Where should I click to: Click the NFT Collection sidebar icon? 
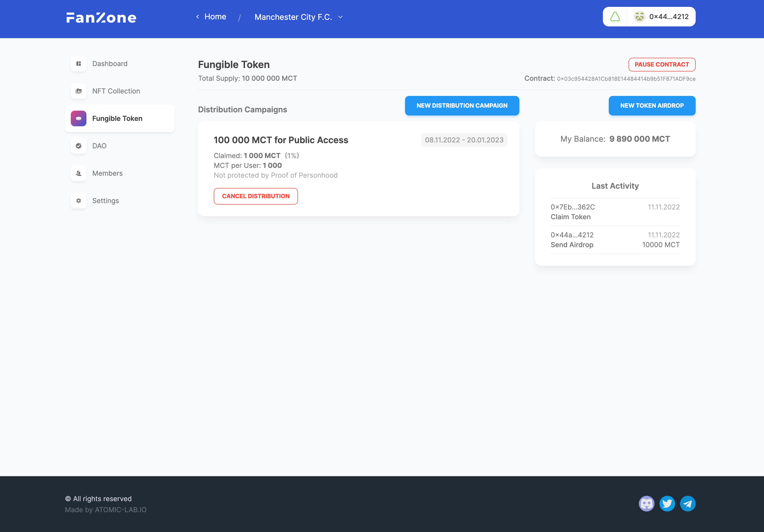coord(79,91)
